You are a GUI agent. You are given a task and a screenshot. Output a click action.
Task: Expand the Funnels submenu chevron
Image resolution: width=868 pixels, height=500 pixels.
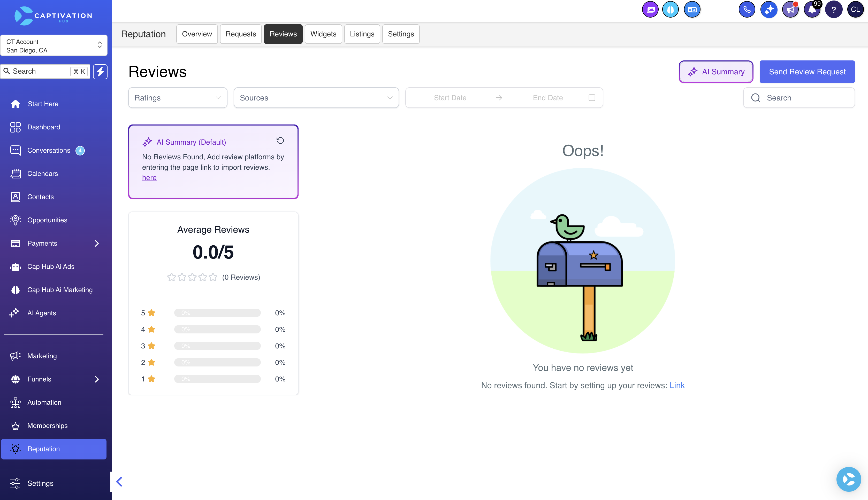tap(97, 379)
